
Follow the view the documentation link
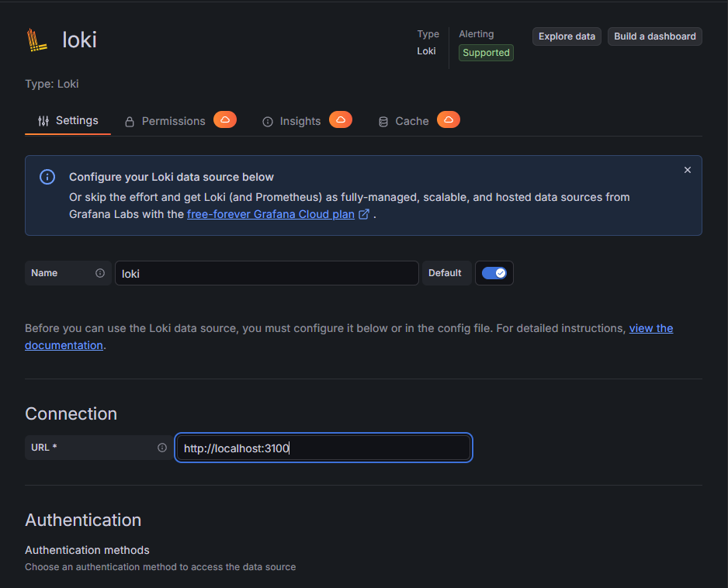pyautogui.click(x=650, y=328)
